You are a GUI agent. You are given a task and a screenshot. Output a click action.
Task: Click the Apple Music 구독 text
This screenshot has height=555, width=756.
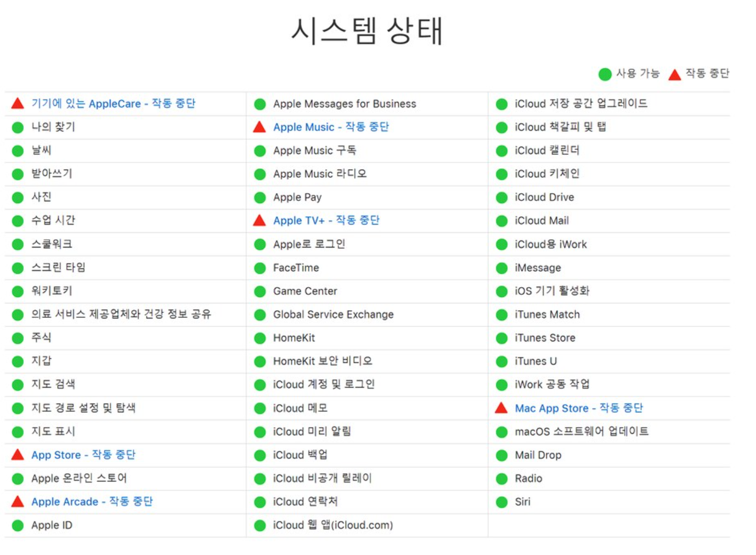point(315,150)
